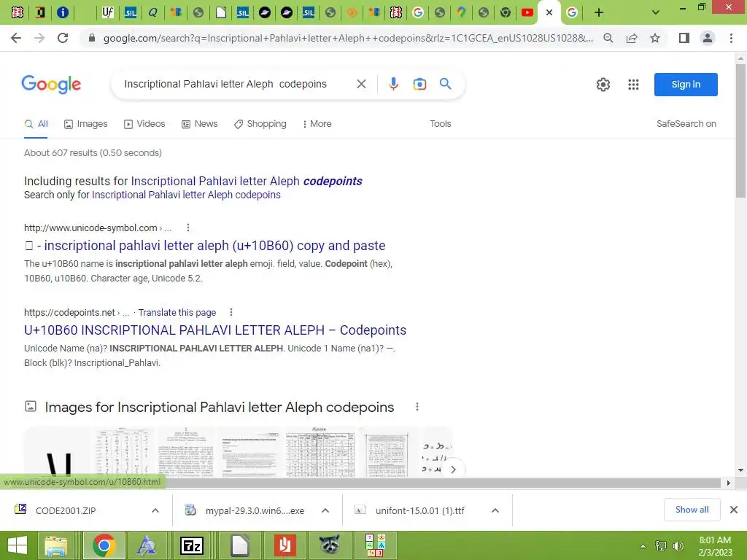Clear the Google search box
The height and width of the screenshot is (560, 747).
[x=361, y=85]
